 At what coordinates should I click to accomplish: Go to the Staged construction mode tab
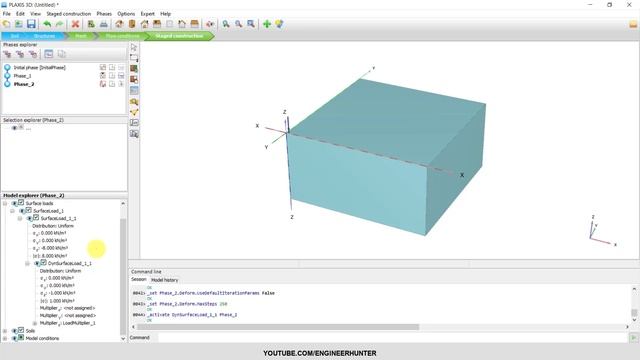coord(179,36)
